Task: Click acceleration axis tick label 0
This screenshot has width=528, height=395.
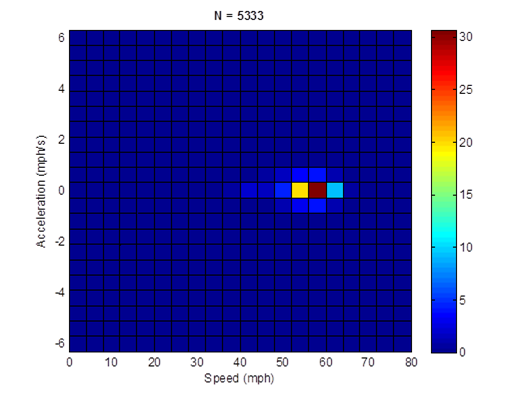Action: coord(61,191)
